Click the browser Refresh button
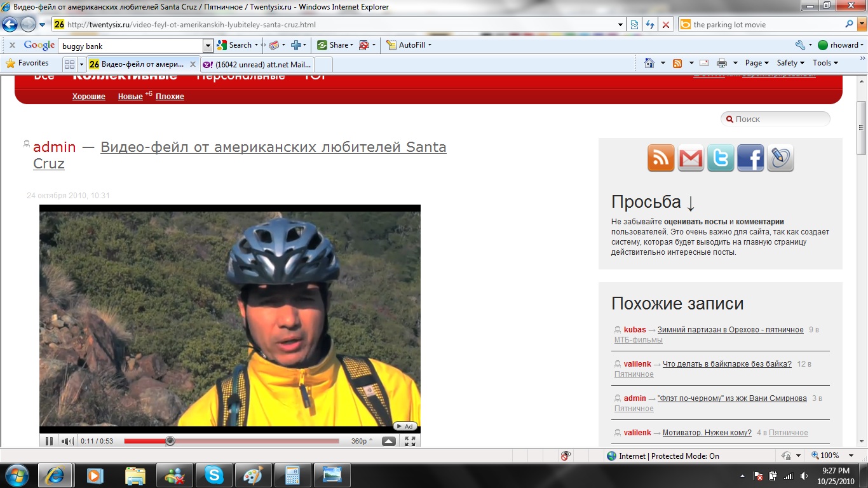This screenshot has width=868, height=488. click(x=650, y=25)
